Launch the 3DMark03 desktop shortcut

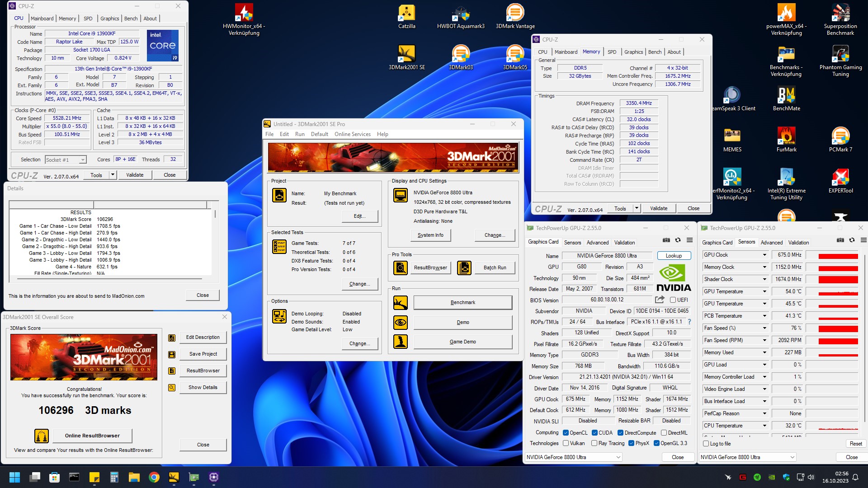pyautogui.click(x=461, y=57)
